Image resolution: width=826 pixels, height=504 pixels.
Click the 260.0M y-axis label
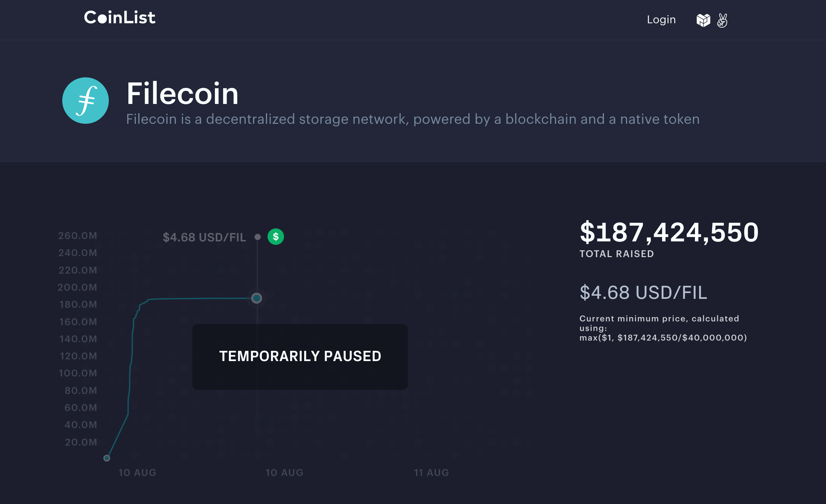(78, 236)
